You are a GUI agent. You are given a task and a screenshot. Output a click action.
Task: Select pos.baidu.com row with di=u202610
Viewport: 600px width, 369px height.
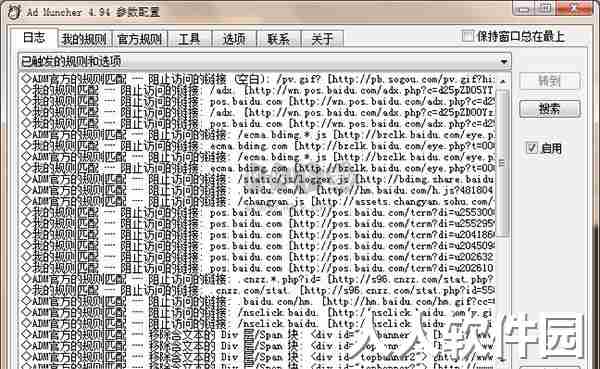(257, 268)
